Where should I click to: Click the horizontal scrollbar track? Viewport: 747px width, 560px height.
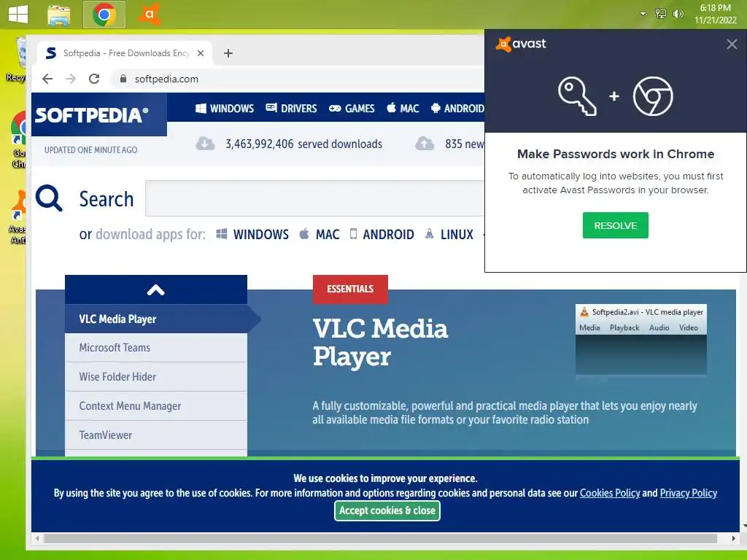380,539
